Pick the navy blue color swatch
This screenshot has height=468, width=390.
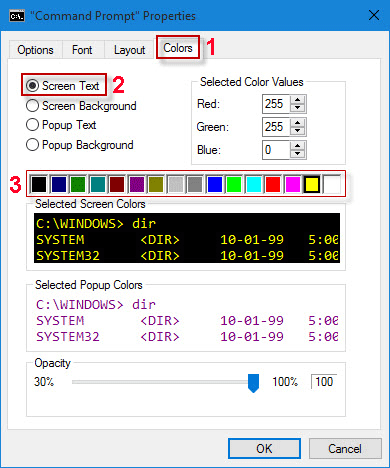tap(59, 184)
